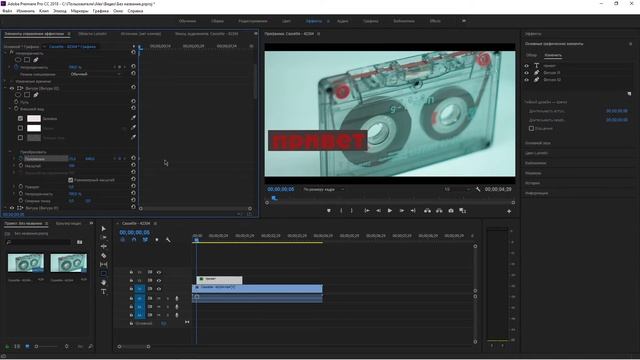Switch project panel to icon view
The height and width of the screenshot is (360, 640).
tap(27, 346)
